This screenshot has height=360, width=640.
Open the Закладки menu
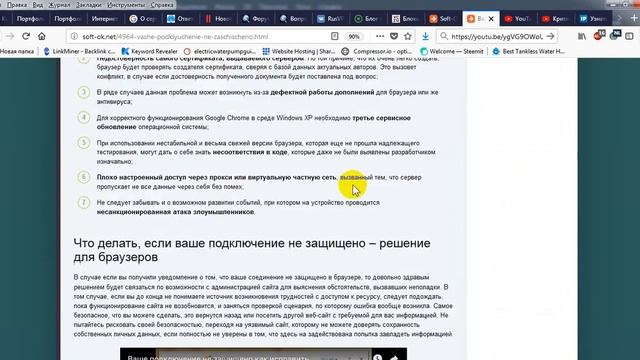(x=89, y=5)
